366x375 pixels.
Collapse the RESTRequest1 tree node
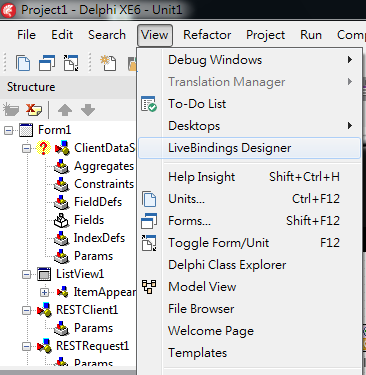[x=26, y=346]
